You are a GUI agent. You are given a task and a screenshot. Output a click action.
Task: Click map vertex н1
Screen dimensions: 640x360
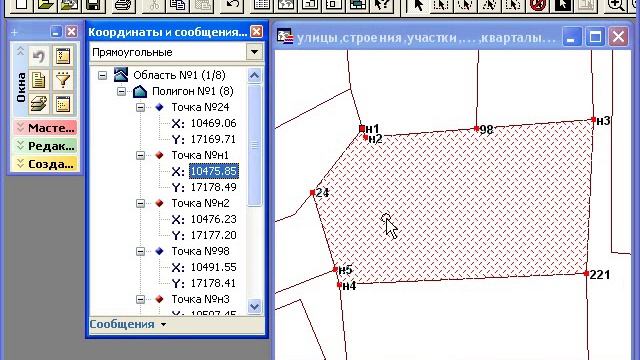tap(362, 129)
